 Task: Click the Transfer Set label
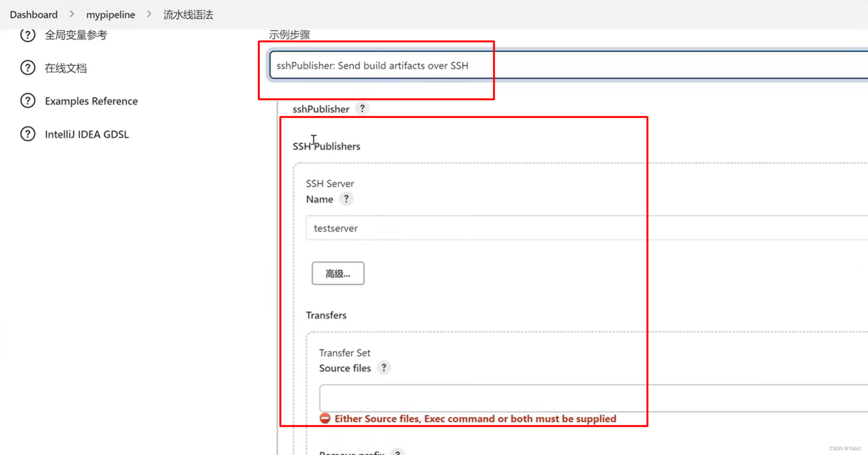[x=345, y=353]
